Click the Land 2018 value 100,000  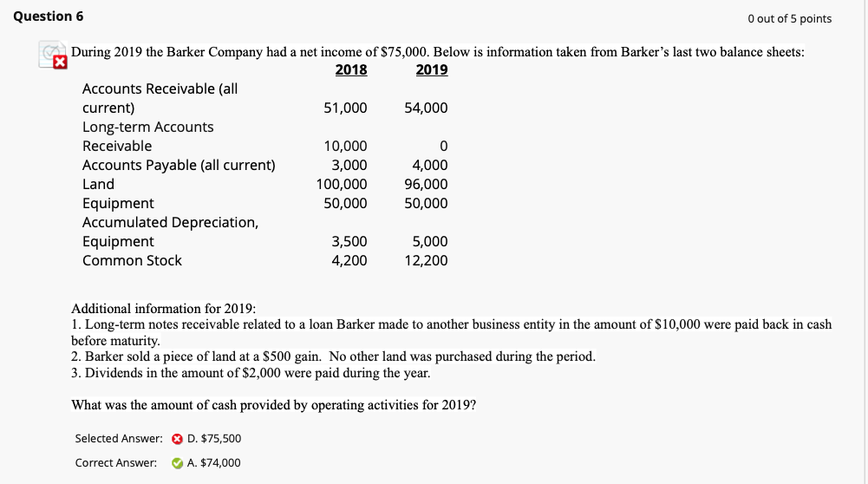pyautogui.click(x=342, y=185)
